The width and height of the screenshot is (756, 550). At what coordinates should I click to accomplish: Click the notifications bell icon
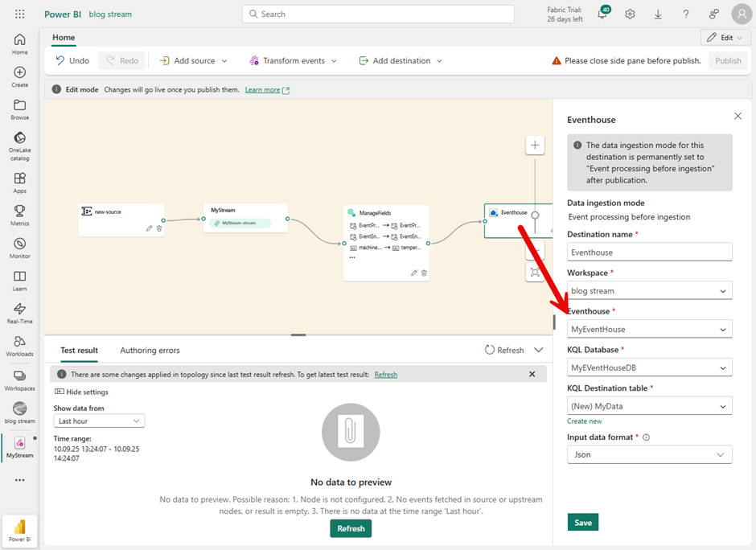tap(602, 14)
